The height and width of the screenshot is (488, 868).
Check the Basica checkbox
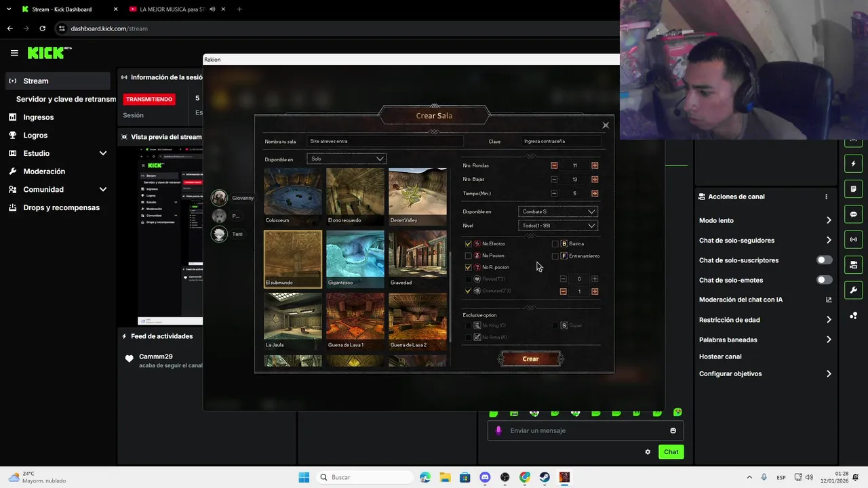pyautogui.click(x=555, y=244)
